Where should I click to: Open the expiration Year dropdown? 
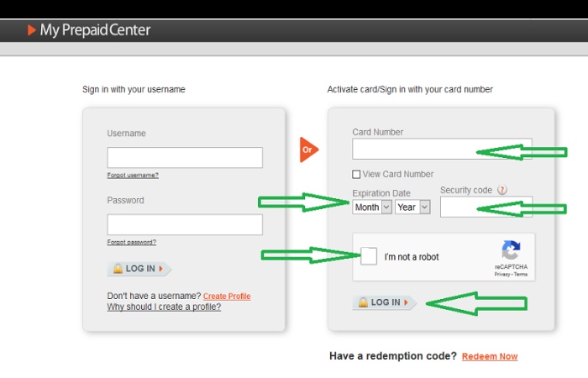pyautogui.click(x=412, y=207)
